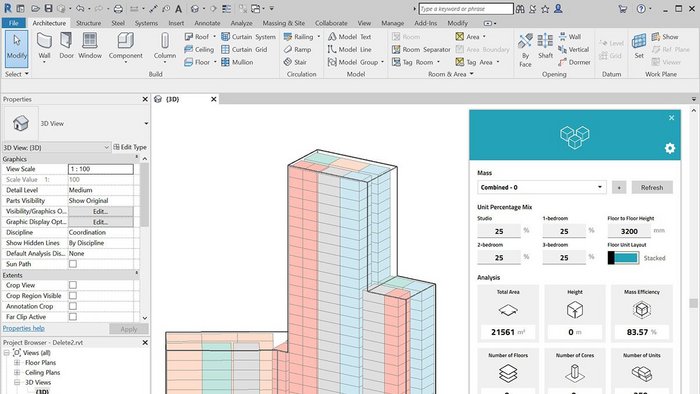
Task: Expand Floor Plans tree node
Action: pyautogui.click(x=17, y=363)
